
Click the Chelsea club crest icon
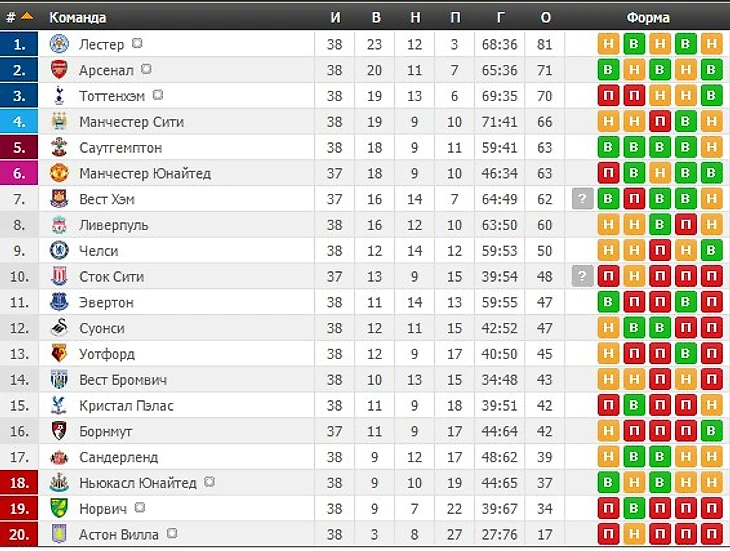[x=59, y=251]
